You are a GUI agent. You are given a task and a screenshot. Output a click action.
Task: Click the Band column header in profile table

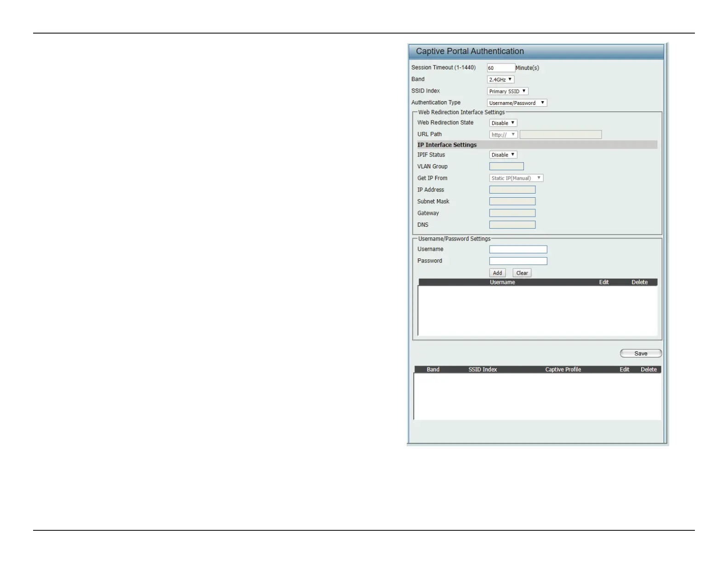point(433,369)
